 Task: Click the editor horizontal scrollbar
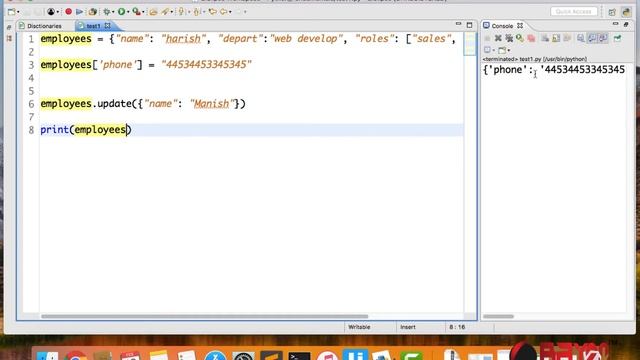pos(204,316)
